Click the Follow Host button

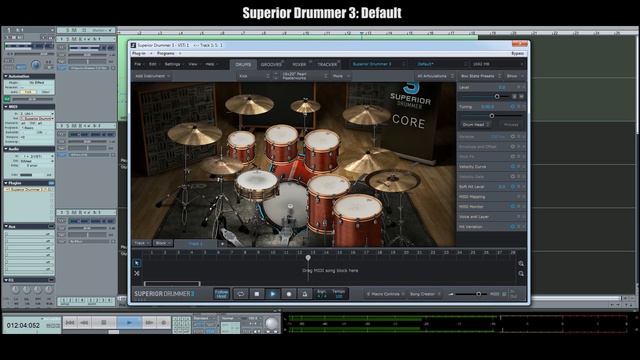[x=222, y=293]
